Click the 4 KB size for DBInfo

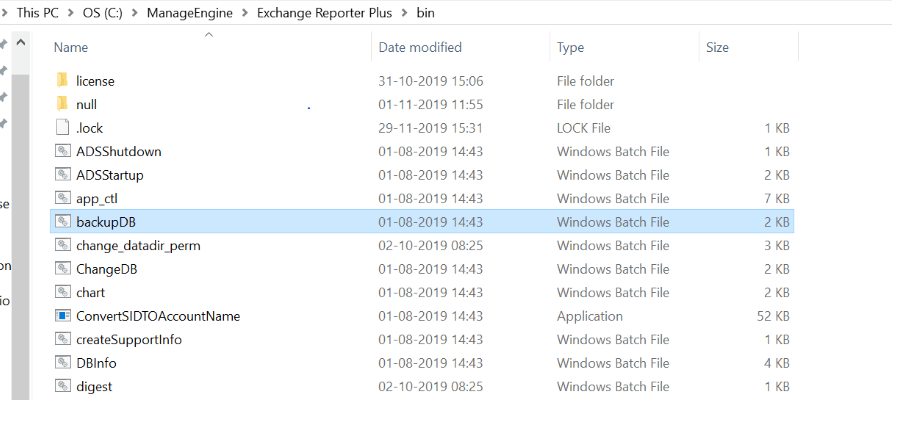click(x=777, y=363)
